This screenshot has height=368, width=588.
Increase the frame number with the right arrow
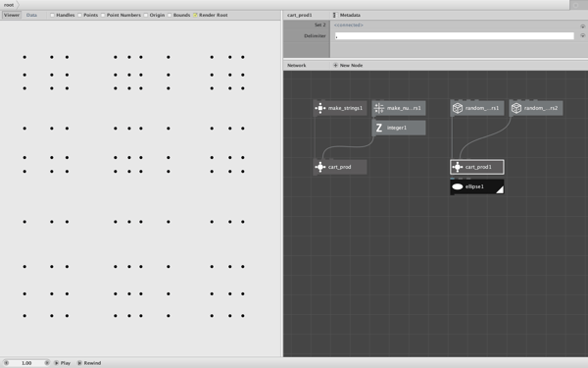click(x=47, y=363)
